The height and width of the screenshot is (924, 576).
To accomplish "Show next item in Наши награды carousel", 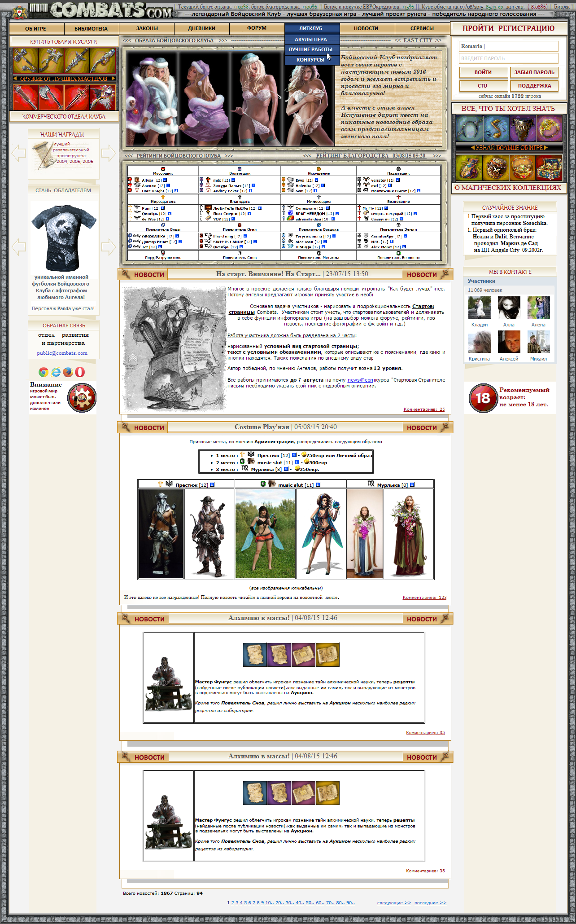I will pyautogui.click(x=109, y=153).
